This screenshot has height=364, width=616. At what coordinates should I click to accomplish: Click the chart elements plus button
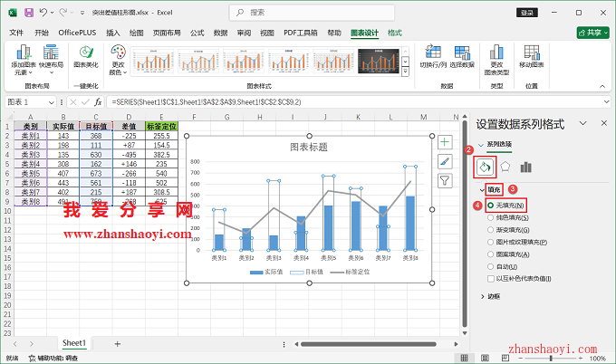445,142
